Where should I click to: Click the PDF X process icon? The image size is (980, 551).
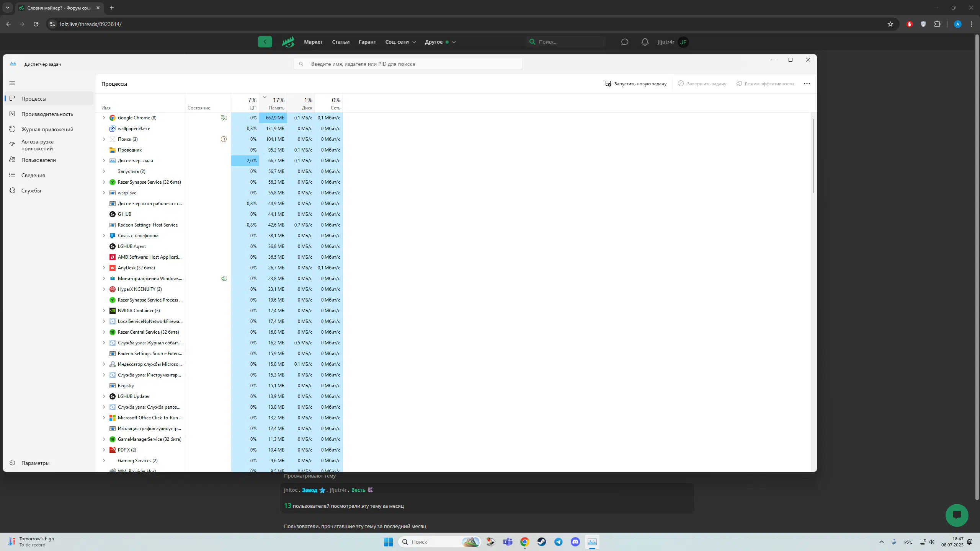113,450
